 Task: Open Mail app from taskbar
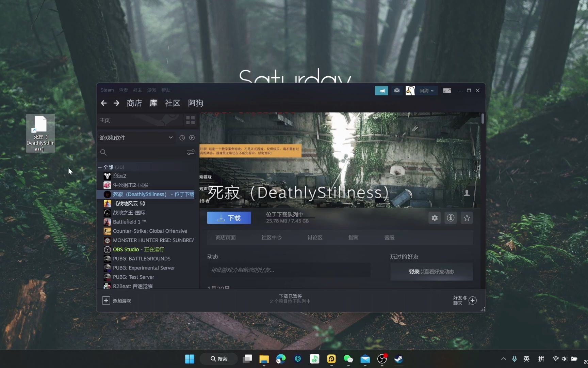coord(365,359)
